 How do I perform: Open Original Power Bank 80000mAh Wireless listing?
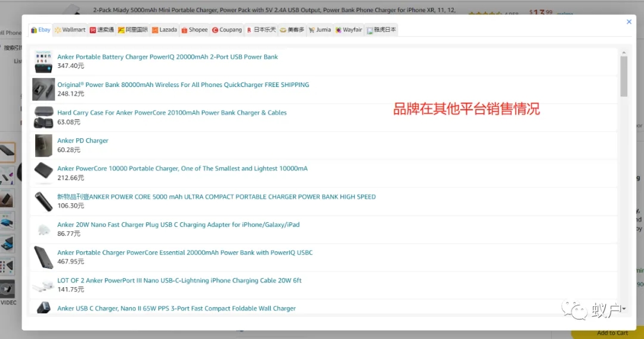tap(183, 85)
